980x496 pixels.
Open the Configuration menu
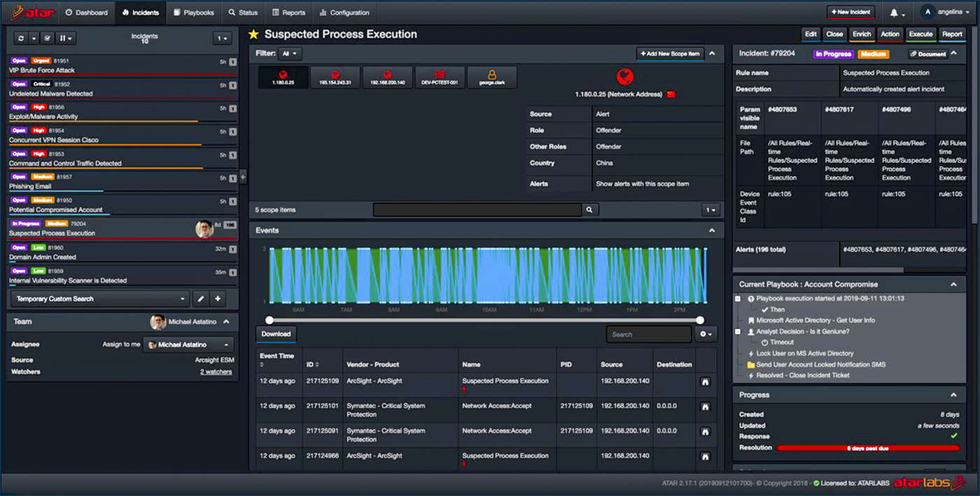[344, 13]
